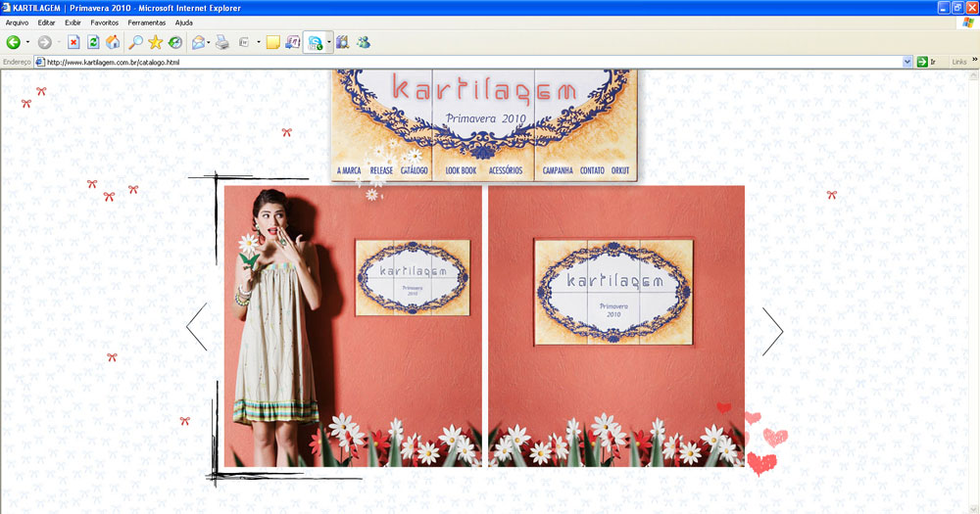Print the page with printer icon
Viewport: 980px width, 514px height.
tap(221, 42)
